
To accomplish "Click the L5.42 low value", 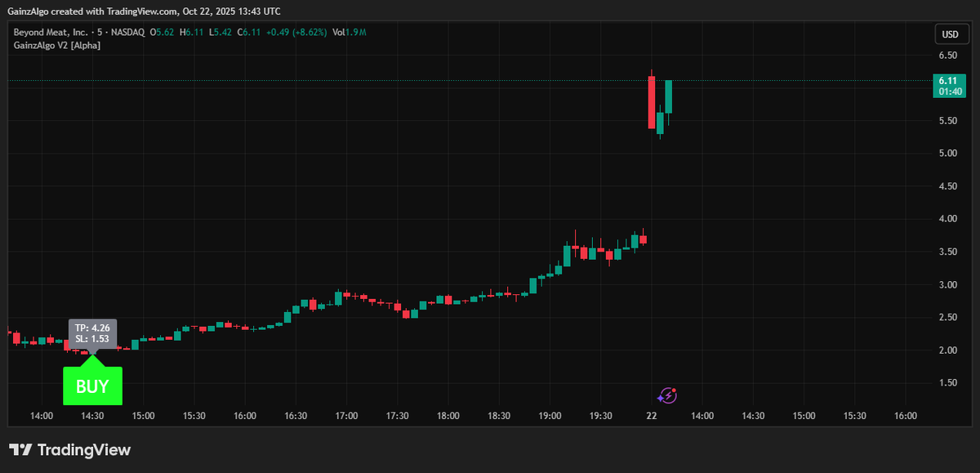I will (221, 32).
